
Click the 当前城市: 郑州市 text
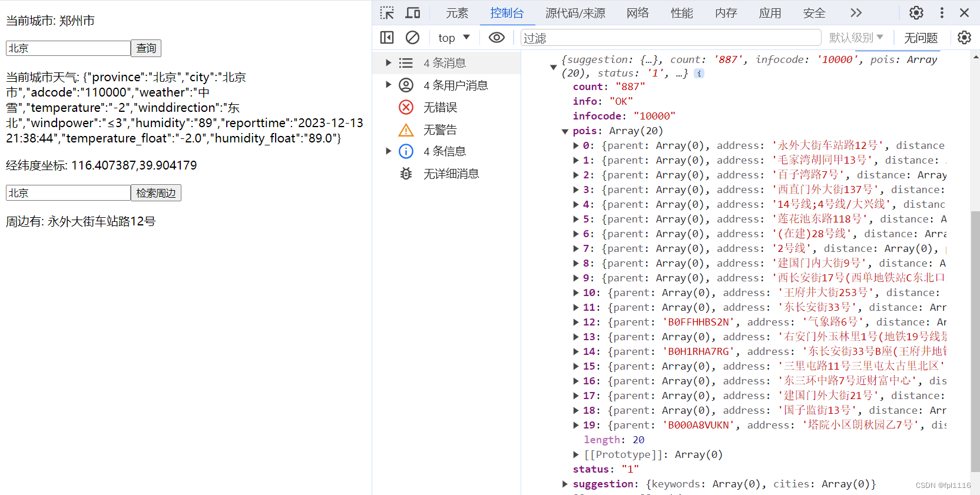(50, 21)
